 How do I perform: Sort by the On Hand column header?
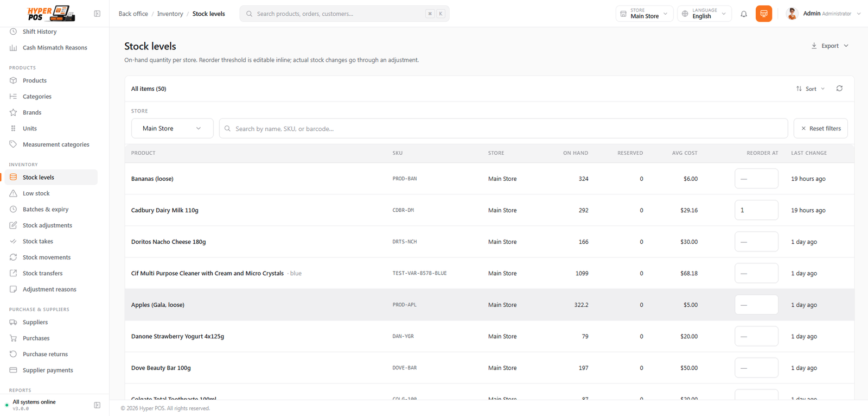click(576, 153)
